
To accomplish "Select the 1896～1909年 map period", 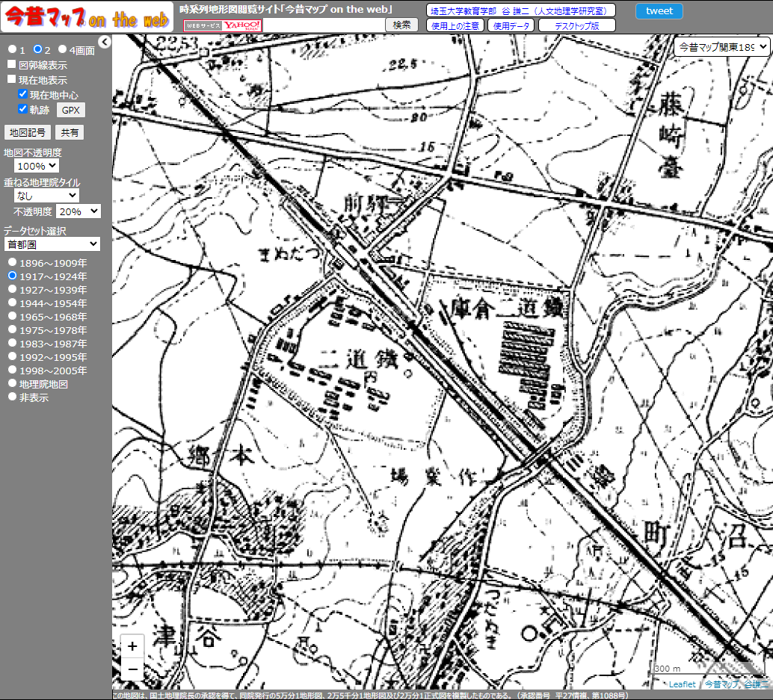I will click(12, 262).
